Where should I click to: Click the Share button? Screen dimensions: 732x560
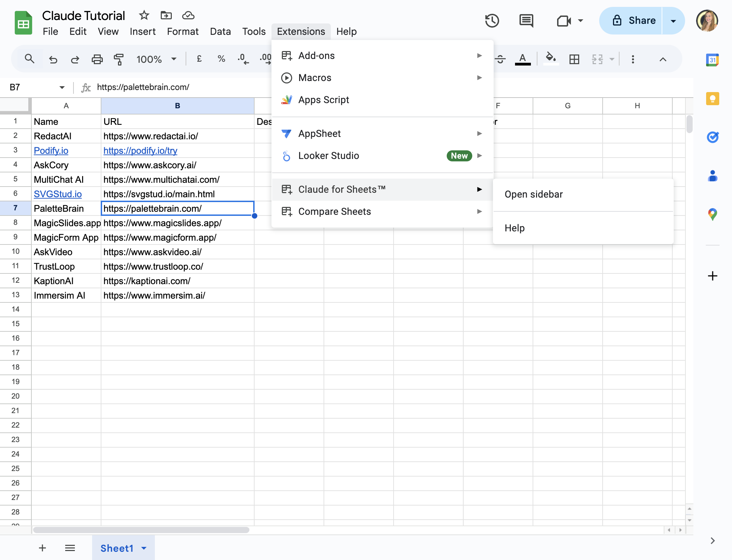tap(631, 21)
